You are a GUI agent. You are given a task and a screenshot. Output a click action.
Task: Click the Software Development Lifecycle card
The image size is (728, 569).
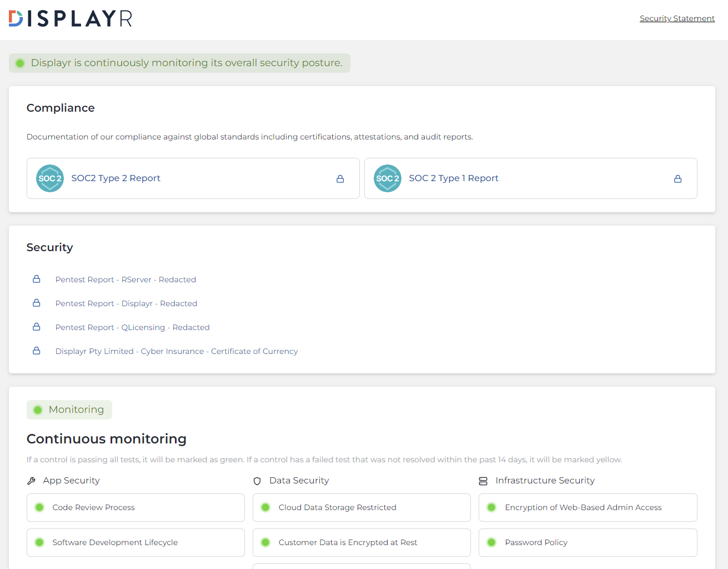(x=135, y=542)
